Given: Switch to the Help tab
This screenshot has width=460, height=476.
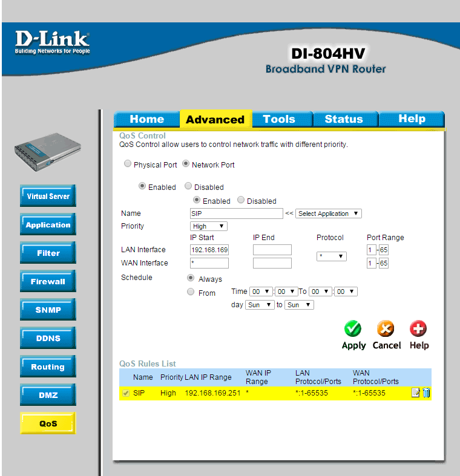Looking at the screenshot, I should coord(412,119).
